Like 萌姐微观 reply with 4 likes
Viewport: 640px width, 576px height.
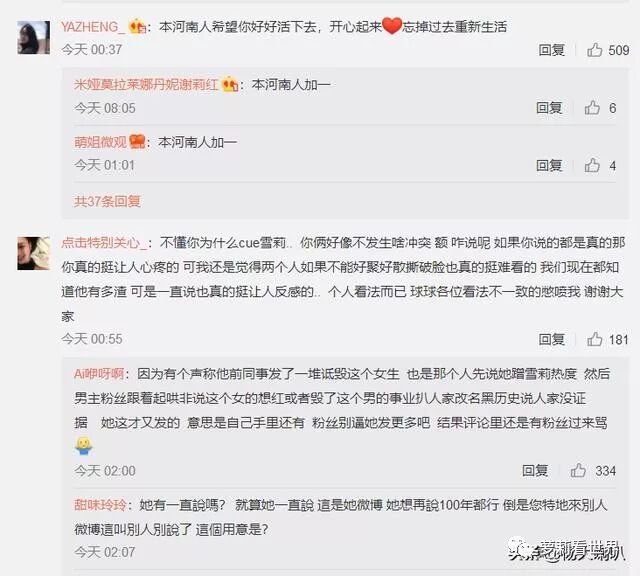[592, 165]
